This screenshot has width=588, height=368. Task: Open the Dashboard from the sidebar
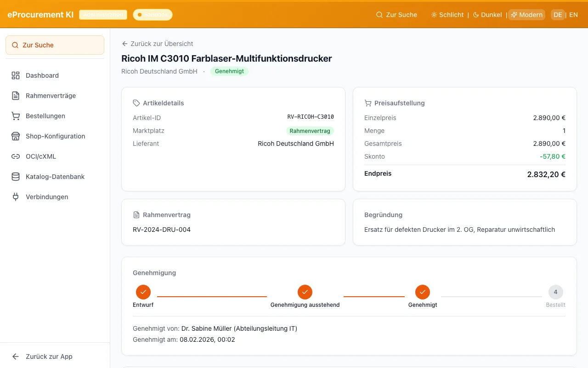click(x=42, y=75)
